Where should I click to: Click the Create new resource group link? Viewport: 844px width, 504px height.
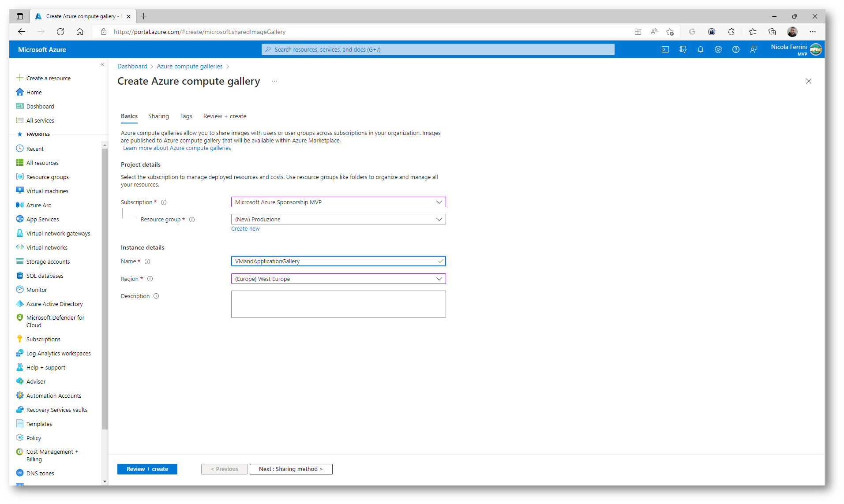[x=245, y=229]
